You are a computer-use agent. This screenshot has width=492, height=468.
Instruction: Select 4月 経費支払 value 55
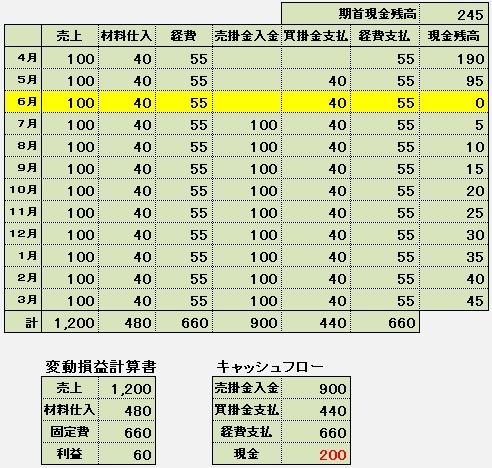point(385,58)
